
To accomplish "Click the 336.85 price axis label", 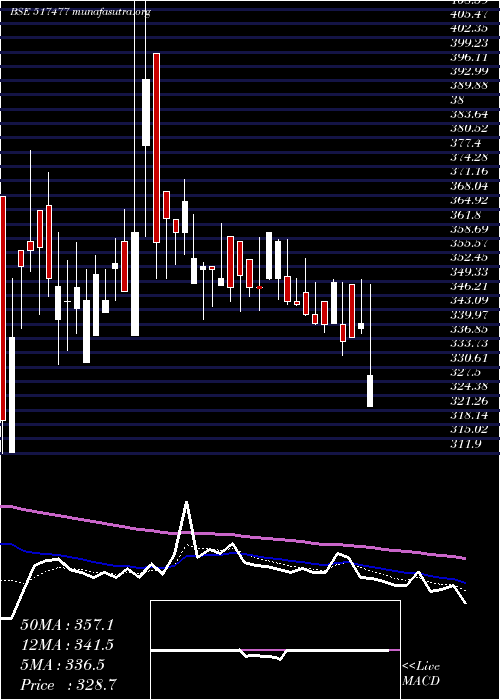I will coord(469,329).
